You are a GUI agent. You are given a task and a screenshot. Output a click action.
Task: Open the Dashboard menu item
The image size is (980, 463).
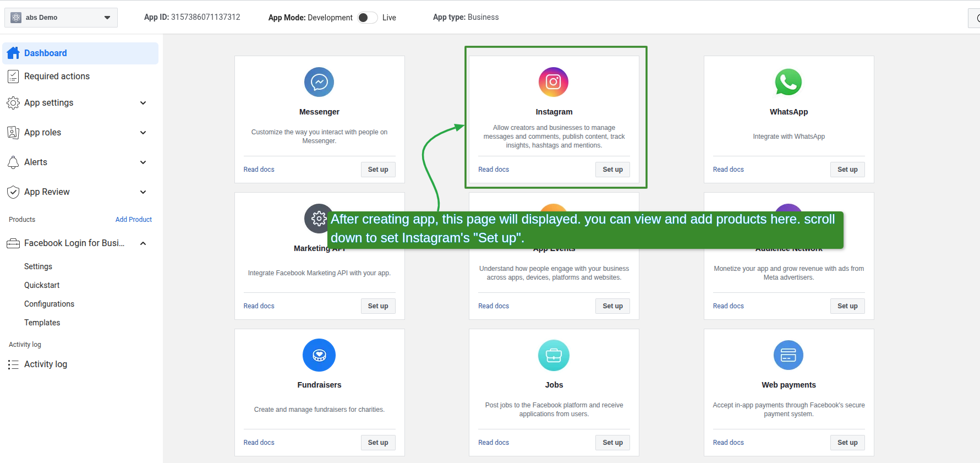[x=80, y=53]
